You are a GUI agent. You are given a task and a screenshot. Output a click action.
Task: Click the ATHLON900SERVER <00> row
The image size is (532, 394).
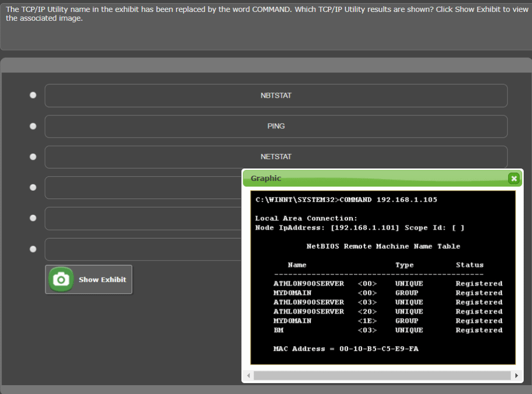(x=388, y=283)
